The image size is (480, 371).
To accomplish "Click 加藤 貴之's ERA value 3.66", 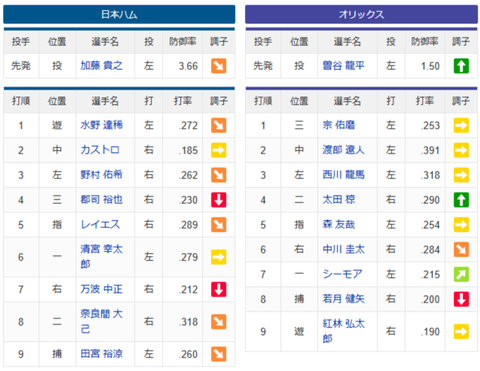I will [x=188, y=66].
